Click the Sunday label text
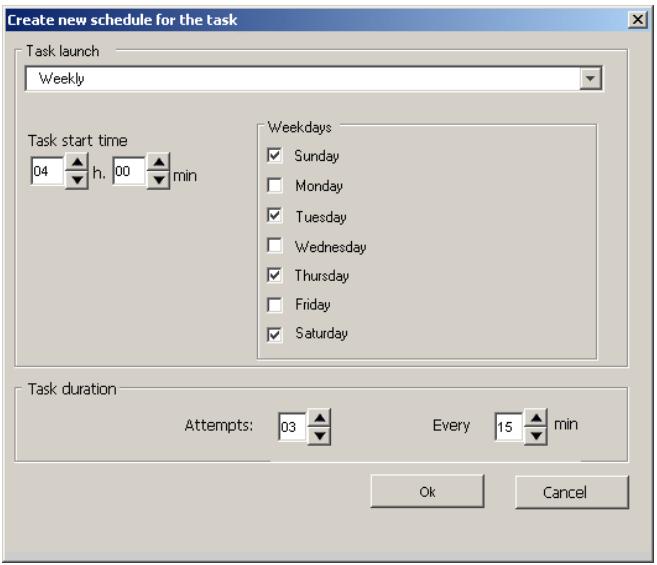The image size is (657, 565). click(x=316, y=156)
